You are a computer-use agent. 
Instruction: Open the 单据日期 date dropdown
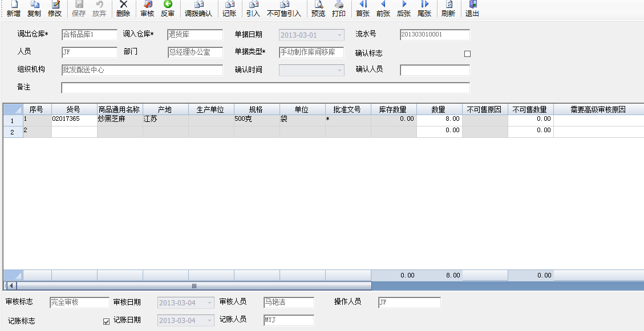339,35
